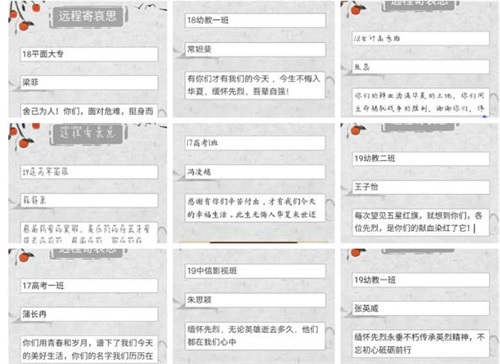
Task: Select the 18平面大专 class field
Action: tap(89, 54)
